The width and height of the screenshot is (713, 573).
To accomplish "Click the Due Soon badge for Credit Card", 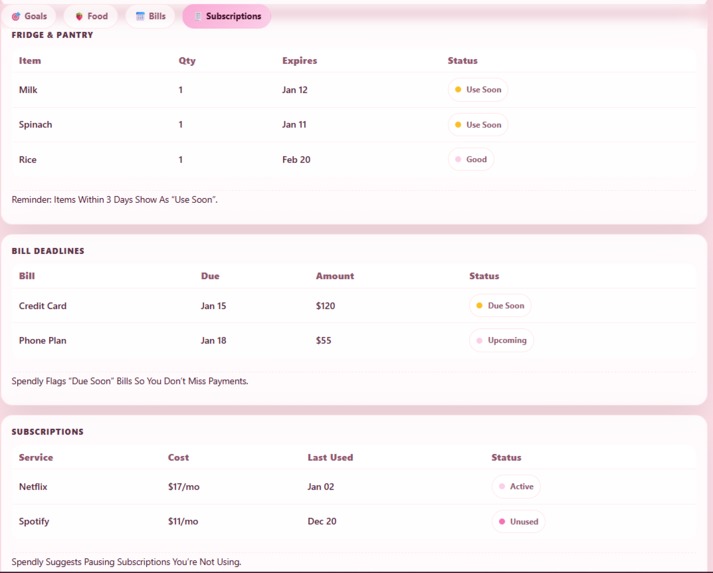I will [500, 306].
